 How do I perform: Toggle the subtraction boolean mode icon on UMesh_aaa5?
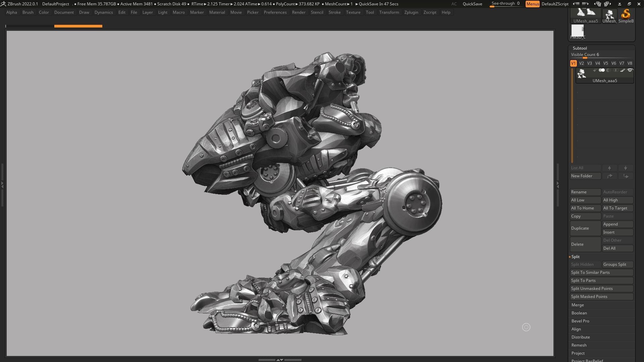[x=608, y=70]
